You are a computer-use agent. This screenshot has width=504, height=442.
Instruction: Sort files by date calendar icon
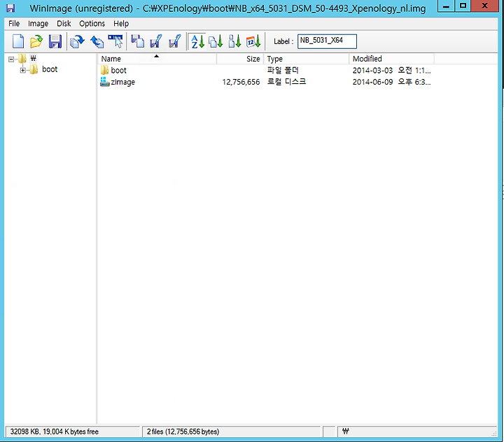[x=253, y=41]
